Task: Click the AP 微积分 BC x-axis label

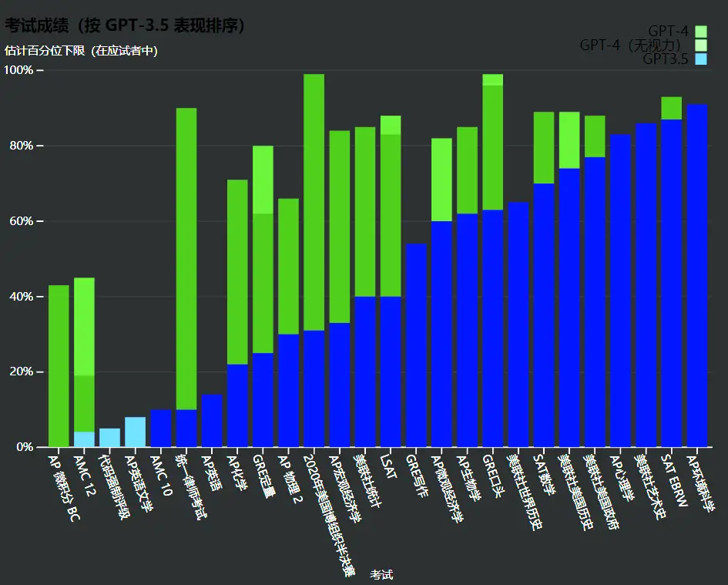Action: (64, 488)
